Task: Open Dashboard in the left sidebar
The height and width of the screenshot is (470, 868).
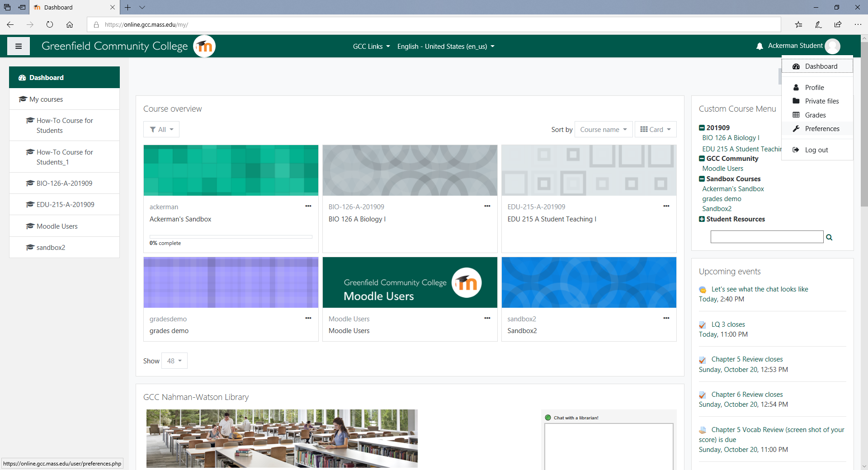Action: (64, 77)
